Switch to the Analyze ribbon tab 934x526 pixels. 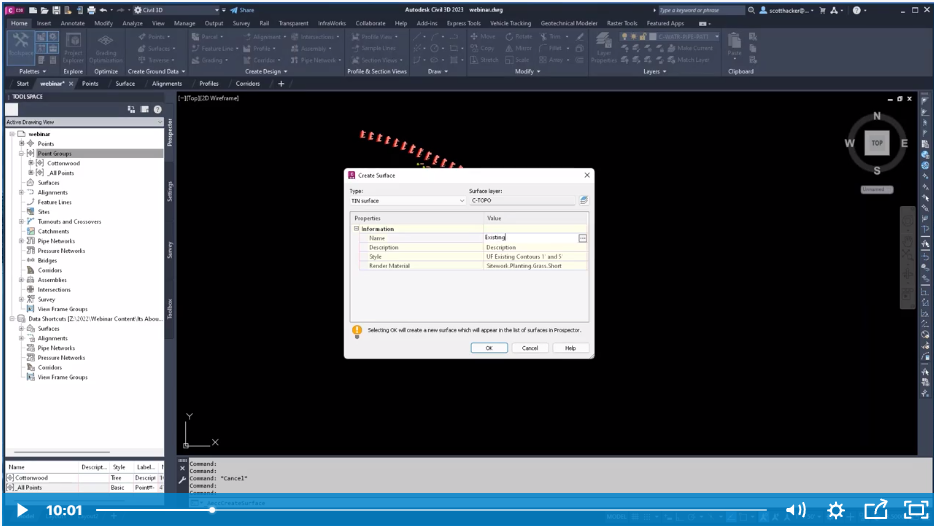(x=132, y=23)
